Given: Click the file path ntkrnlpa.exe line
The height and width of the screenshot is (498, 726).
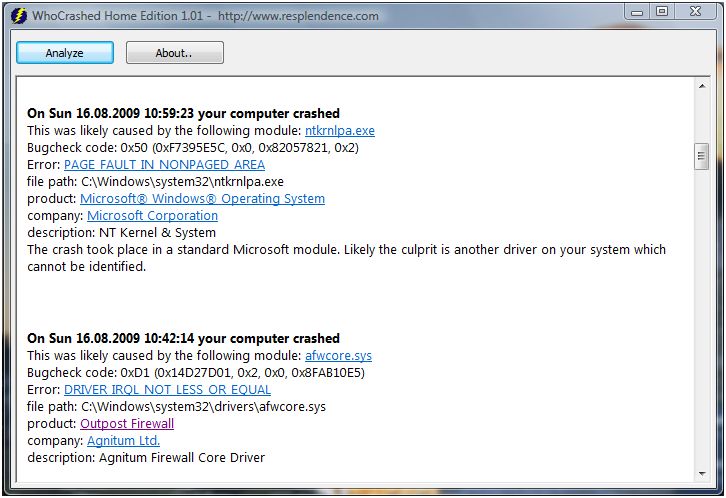Looking at the screenshot, I should (156, 181).
